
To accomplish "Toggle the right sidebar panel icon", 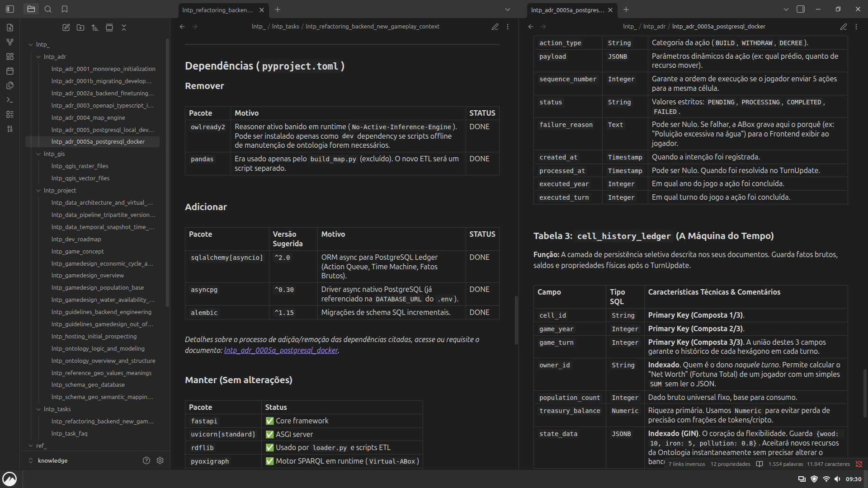I will (x=801, y=9).
